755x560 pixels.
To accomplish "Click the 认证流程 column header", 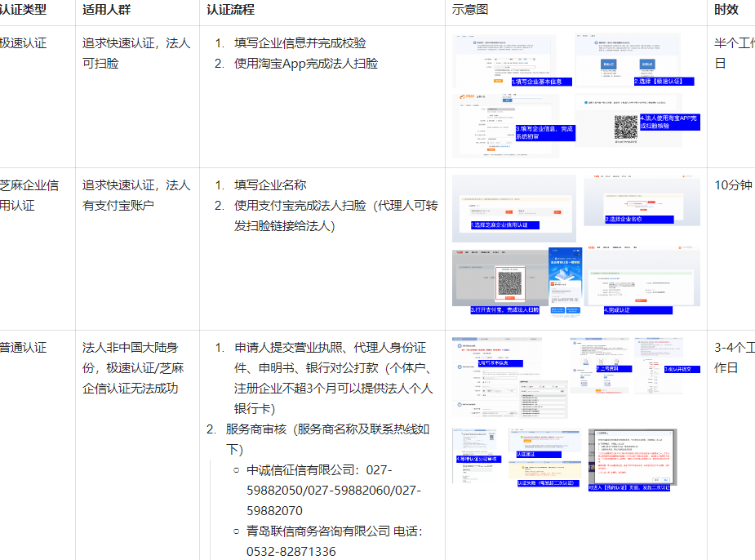I will coord(230,10).
